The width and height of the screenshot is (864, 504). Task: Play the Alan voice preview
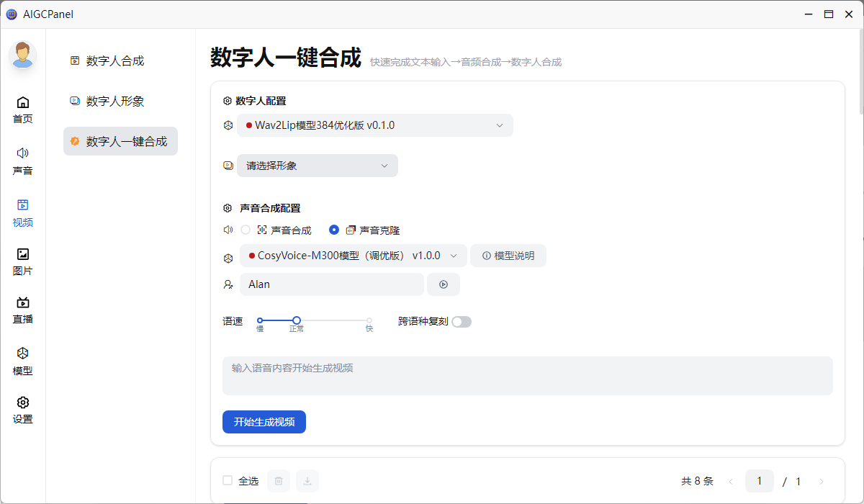[444, 284]
